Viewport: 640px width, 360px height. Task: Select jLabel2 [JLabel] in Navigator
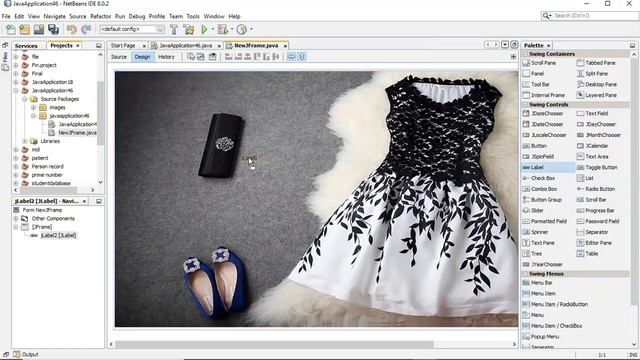58,236
